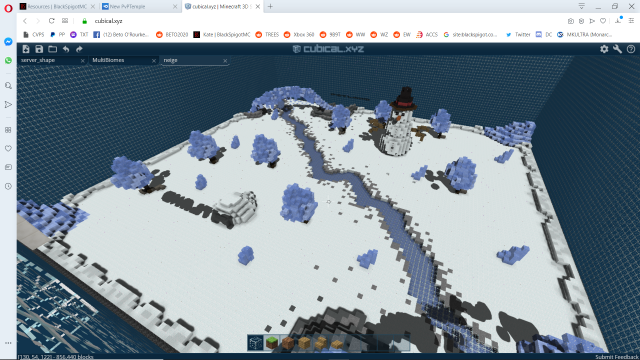Click the Submit Feedback link
The width and height of the screenshot is (640, 360).
[x=617, y=357]
